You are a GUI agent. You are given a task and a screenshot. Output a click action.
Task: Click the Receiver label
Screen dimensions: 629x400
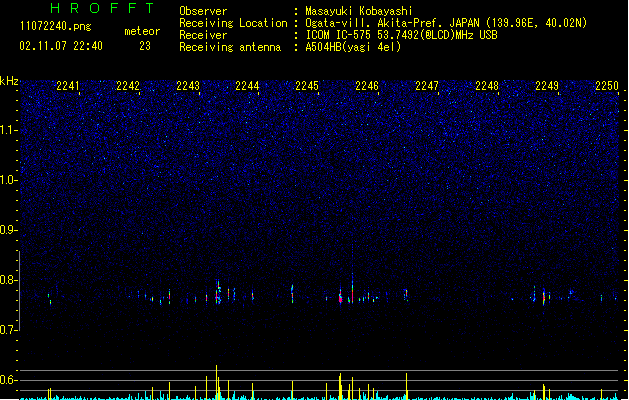203,35
